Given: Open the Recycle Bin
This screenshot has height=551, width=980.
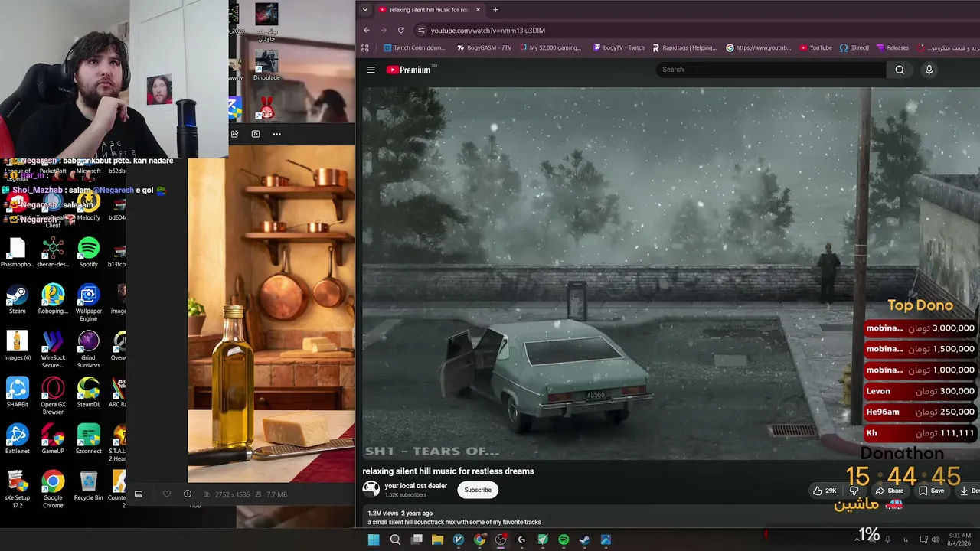Looking at the screenshot, I should [x=88, y=486].
